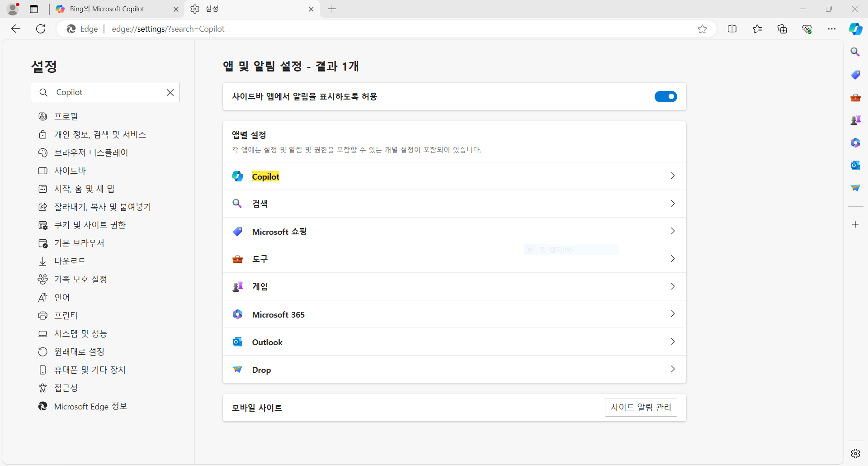Clear the Copilot search box with the X
Screen dimensions: 868x466
170,92
